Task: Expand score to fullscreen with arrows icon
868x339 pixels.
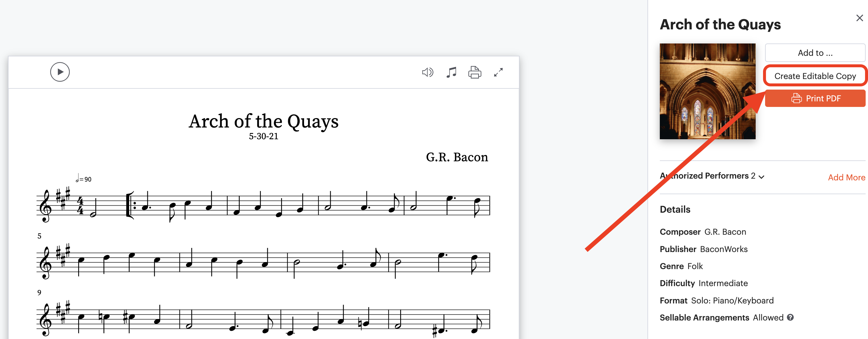Action: pyautogui.click(x=498, y=72)
